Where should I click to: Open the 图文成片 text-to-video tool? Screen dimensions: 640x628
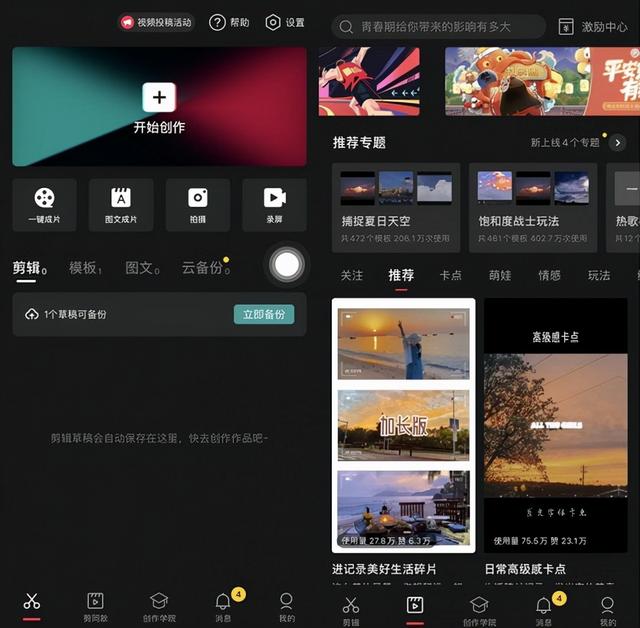(121, 205)
